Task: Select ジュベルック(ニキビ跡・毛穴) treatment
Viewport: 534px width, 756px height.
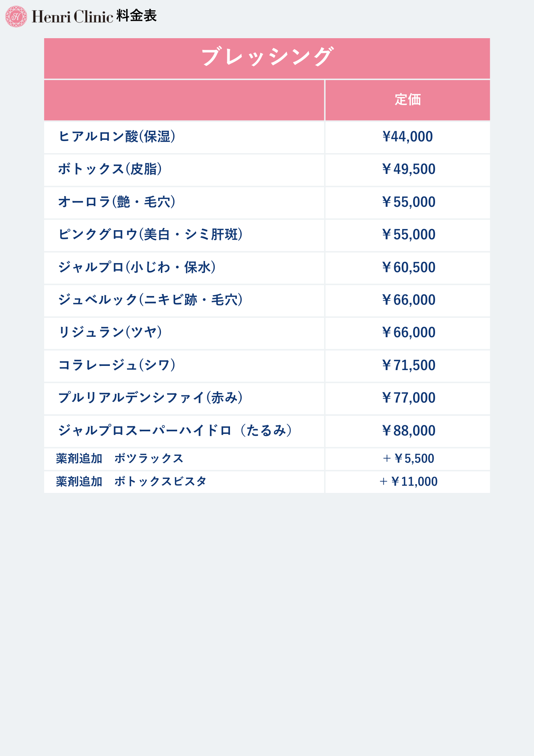Action: point(150,300)
